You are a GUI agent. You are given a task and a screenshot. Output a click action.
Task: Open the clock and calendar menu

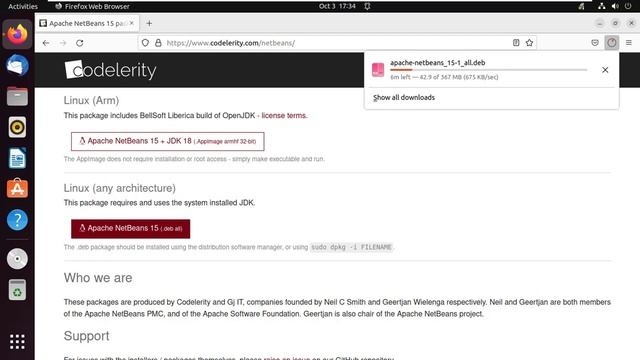click(337, 6)
